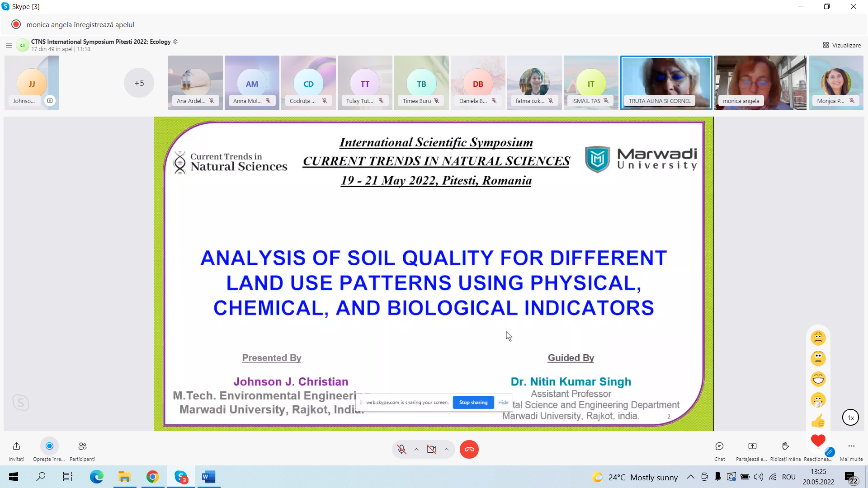868x488 pixels.
Task: Select Tulay Tut participant tile
Action: 365,83
